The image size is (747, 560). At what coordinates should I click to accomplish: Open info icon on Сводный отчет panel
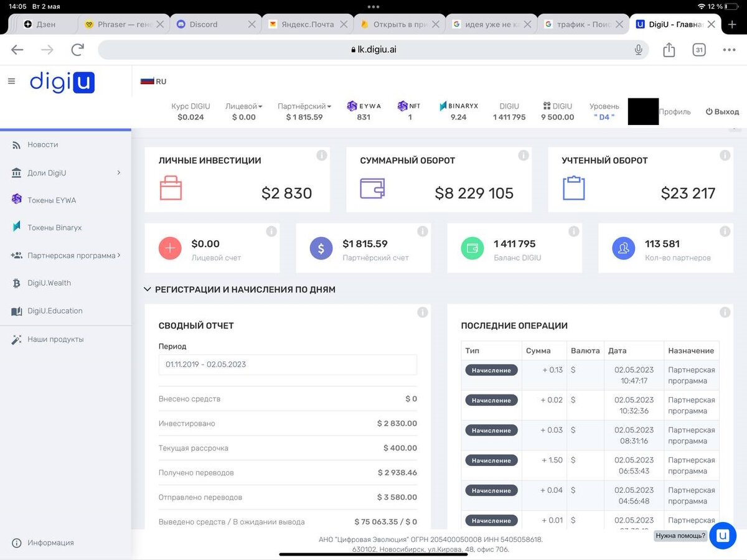pyautogui.click(x=423, y=312)
